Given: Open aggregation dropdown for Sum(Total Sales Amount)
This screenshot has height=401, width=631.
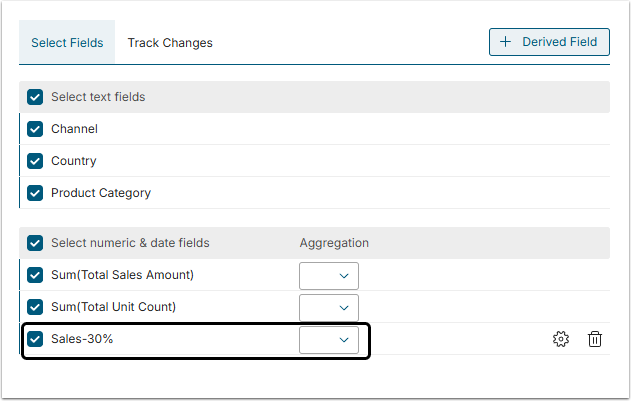Looking at the screenshot, I should 329,275.
